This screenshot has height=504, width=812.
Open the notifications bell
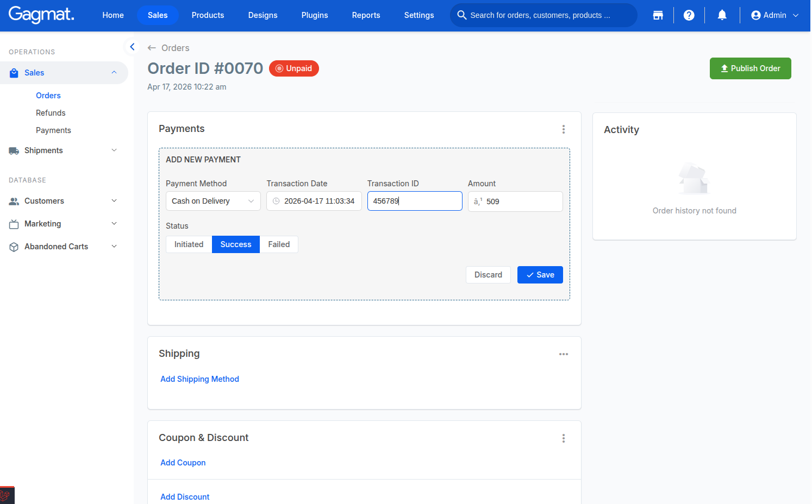tap(722, 15)
